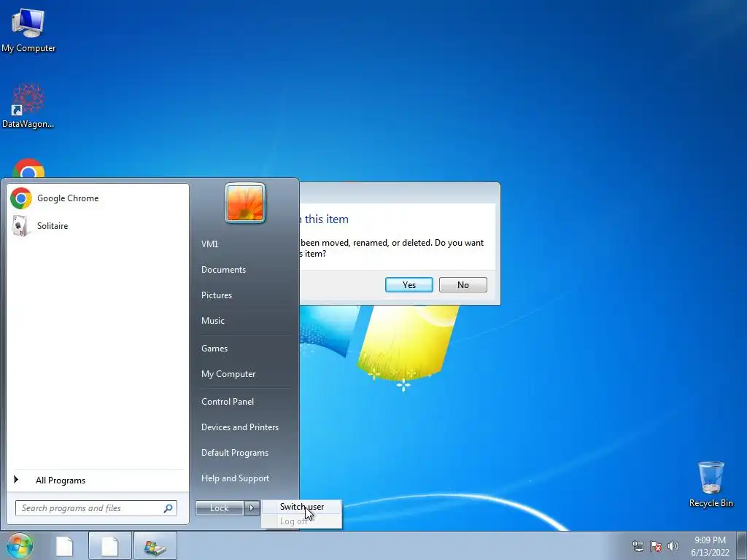Image resolution: width=747 pixels, height=560 pixels.
Task: Open the Action Center flag tray icon
Action: pyautogui.click(x=656, y=546)
